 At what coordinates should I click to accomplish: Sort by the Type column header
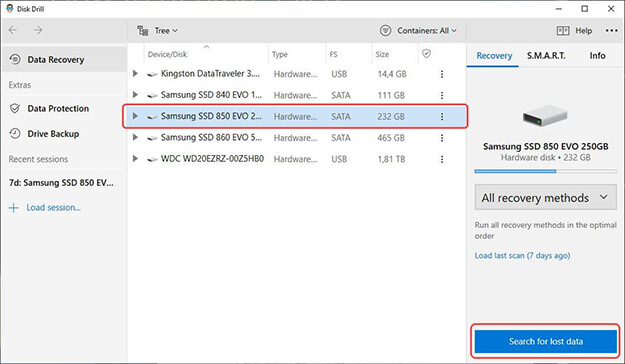coord(280,54)
